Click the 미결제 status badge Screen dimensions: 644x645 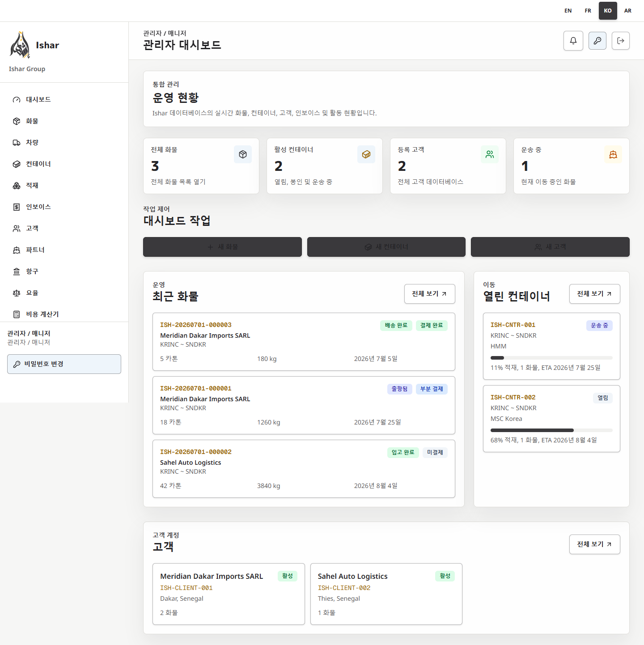click(435, 453)
